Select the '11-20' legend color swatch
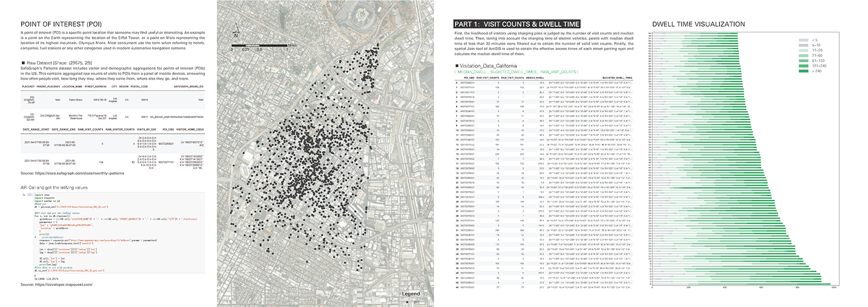 (x=803, y=50)
